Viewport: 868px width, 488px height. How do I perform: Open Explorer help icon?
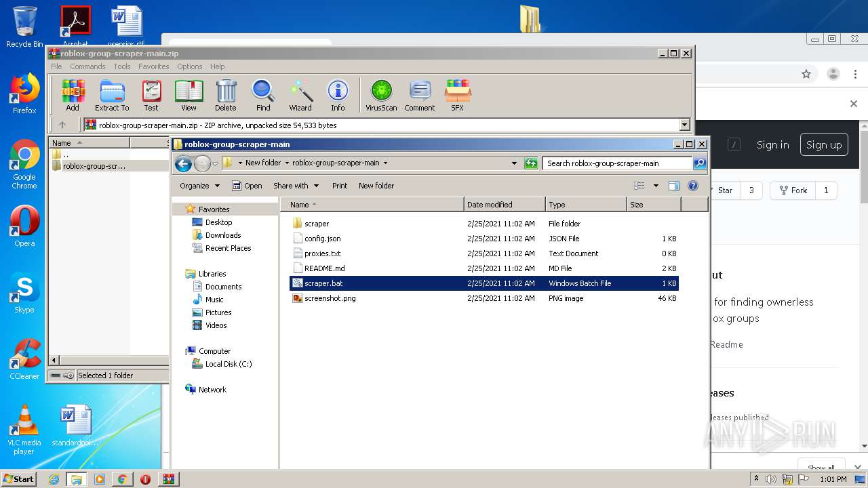tap(693, 186)
